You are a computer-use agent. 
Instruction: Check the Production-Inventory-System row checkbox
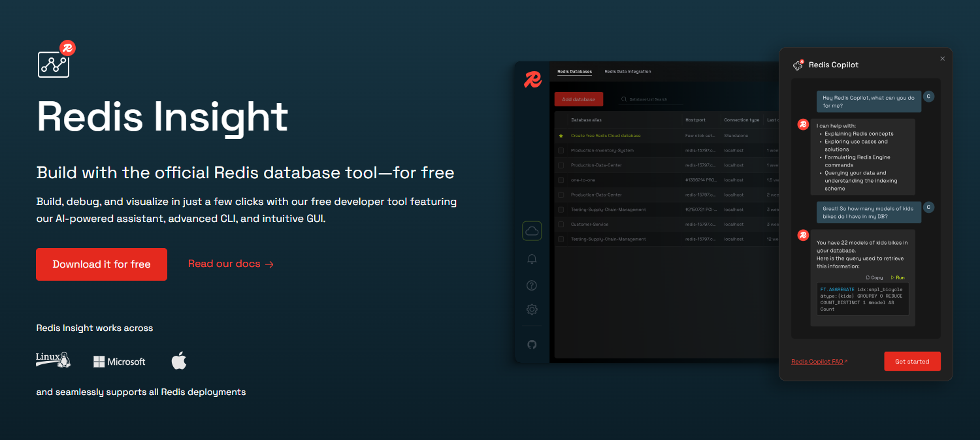click(561, 151)
